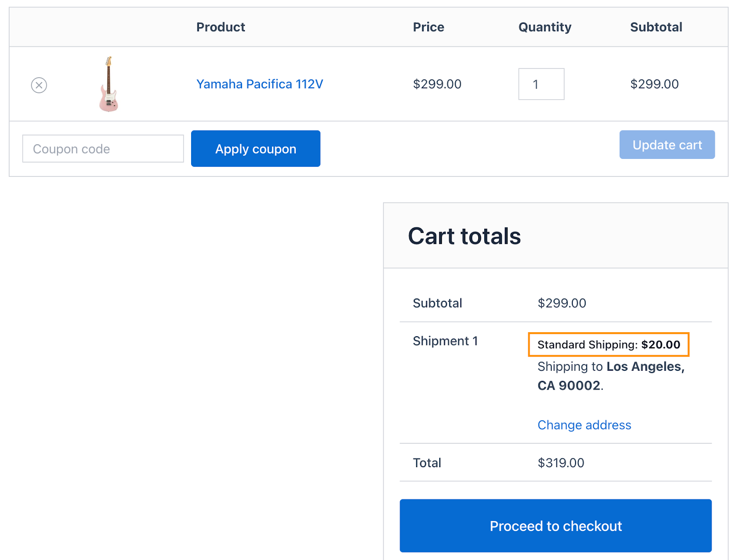This screenshot has height=560, width=735.
Task: Click the Subtotal column header in product table
Action: 656,27
